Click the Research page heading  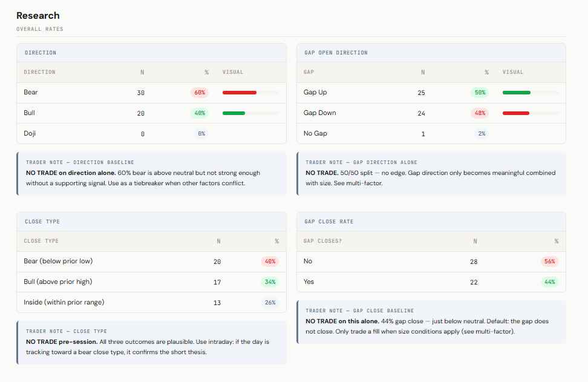click(38, 16)
